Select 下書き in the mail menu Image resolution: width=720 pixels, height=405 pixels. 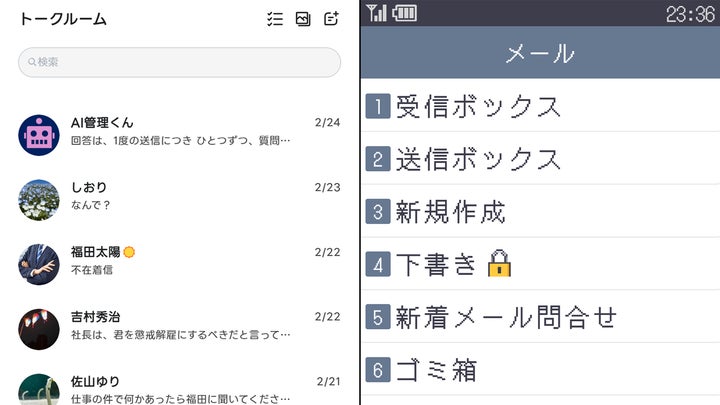click(540, 264)
